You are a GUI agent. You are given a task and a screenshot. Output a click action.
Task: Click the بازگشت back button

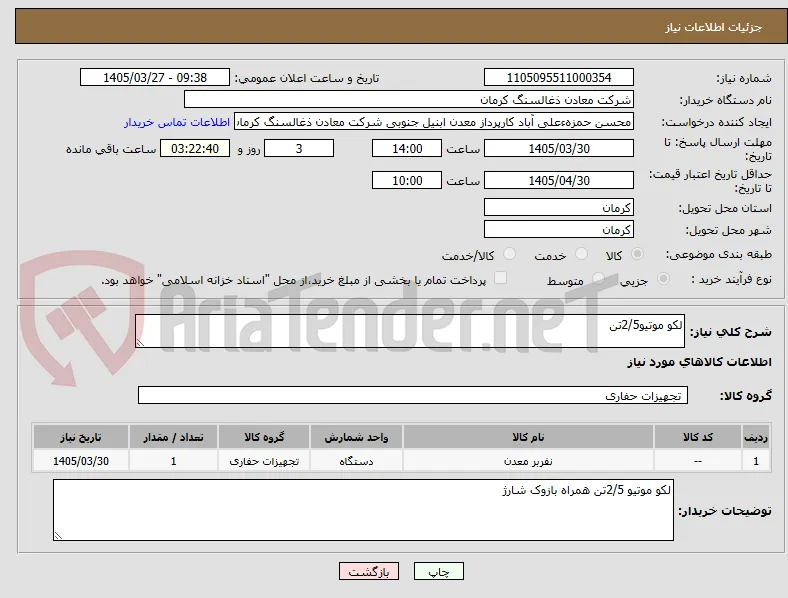[369, 571]
